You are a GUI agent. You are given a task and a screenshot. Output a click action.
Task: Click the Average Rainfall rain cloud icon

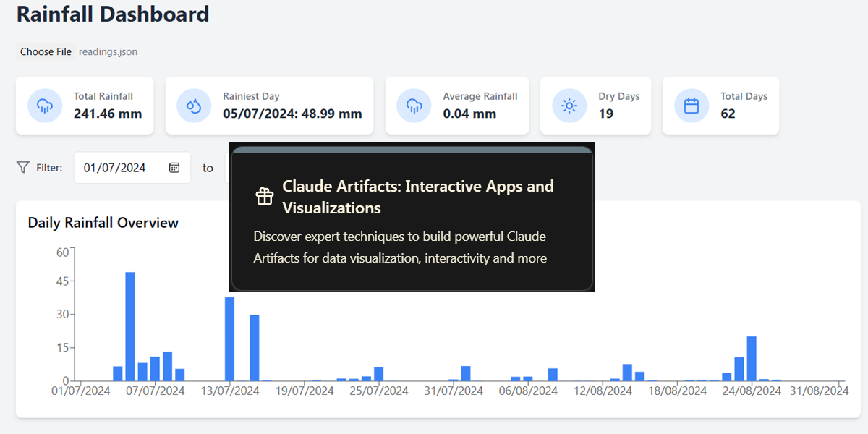(x=414, y=105)
